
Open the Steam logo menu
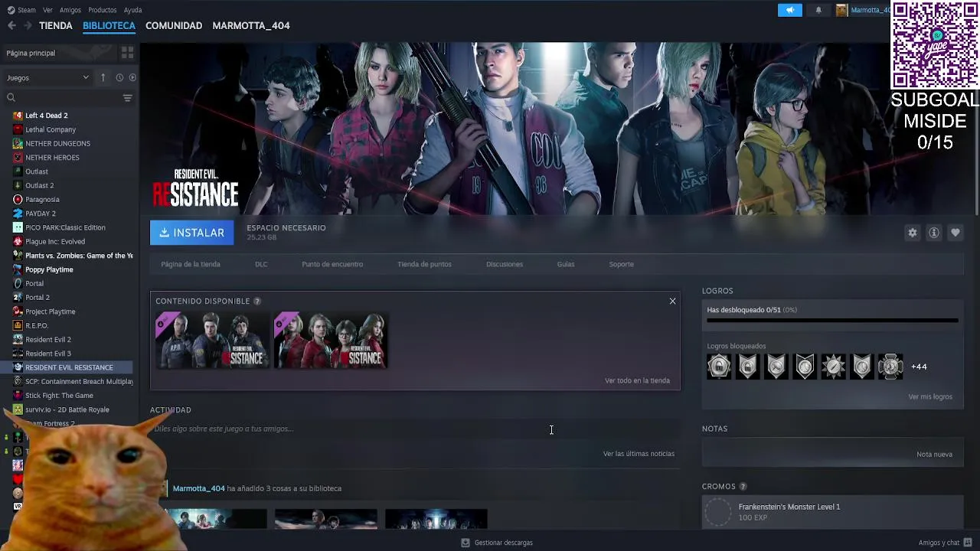click(21, 10)
